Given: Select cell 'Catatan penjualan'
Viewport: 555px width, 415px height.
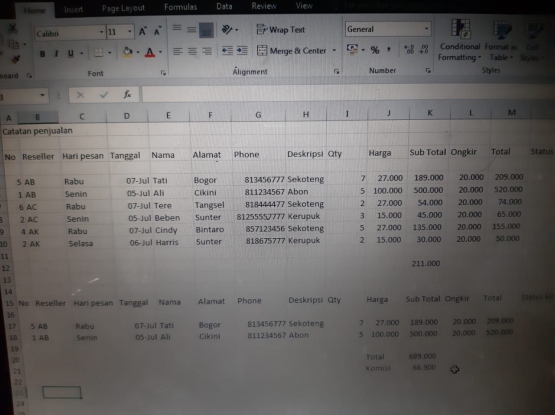Looking at the screenshot, I should pos(38,131).
